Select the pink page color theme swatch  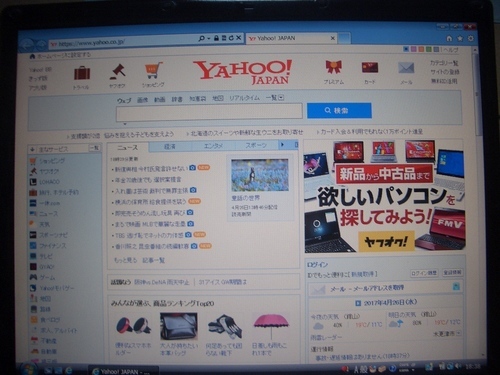(413, 49)
